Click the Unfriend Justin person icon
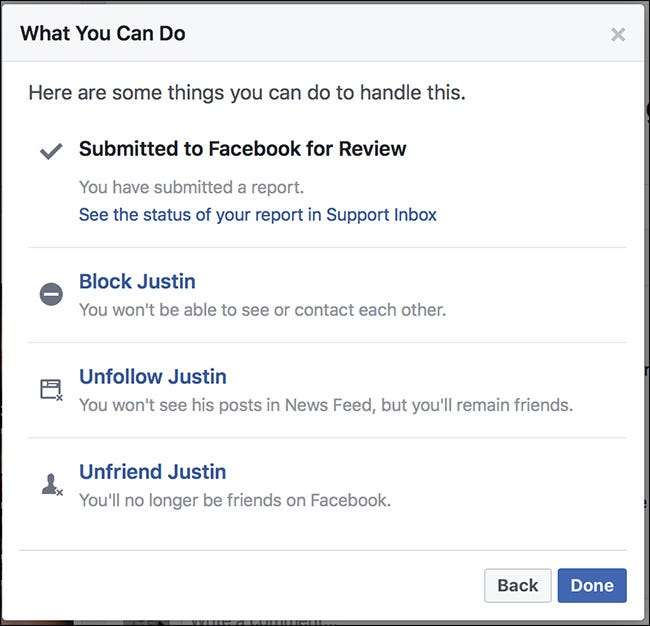Image resolution: width=650 pixels, height=626 pixels. click(51, 485)
